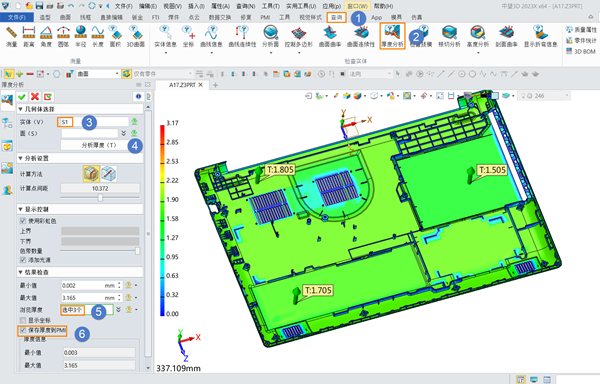Open the 窗口(W) menu
The image size is (600, 384).
tap(357, 6)
